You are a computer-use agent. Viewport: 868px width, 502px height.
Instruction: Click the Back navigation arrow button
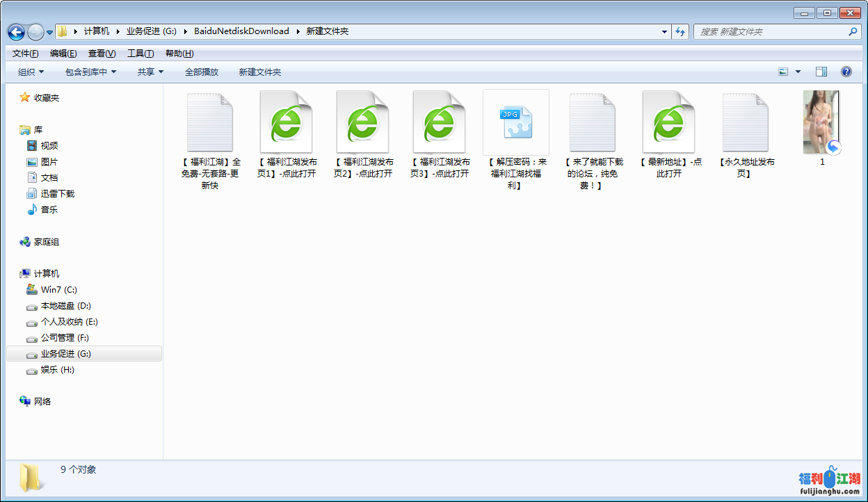coord(16,32)
